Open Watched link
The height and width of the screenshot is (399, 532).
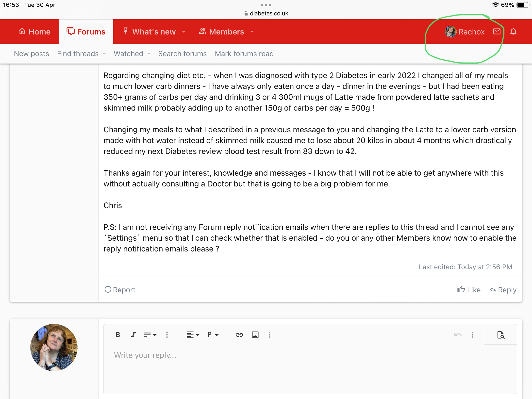(x=129, y=53)
